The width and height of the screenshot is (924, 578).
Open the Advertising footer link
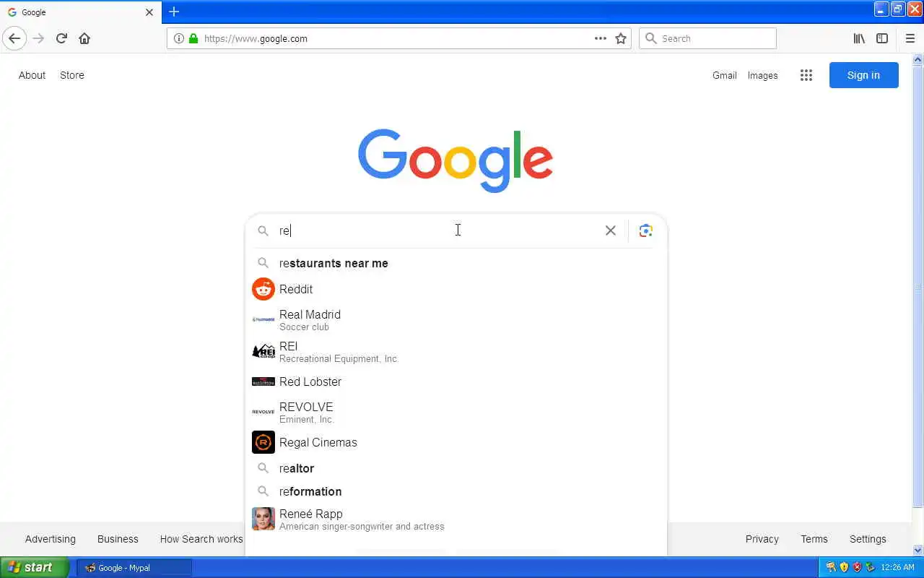click(51, 539)
